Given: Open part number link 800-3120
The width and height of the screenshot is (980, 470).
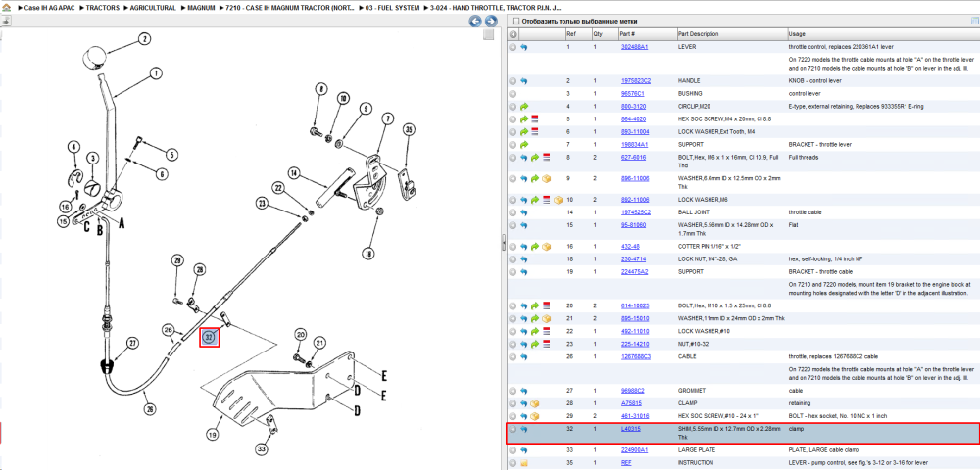Looking at the screenshot, I should (633, 106).
